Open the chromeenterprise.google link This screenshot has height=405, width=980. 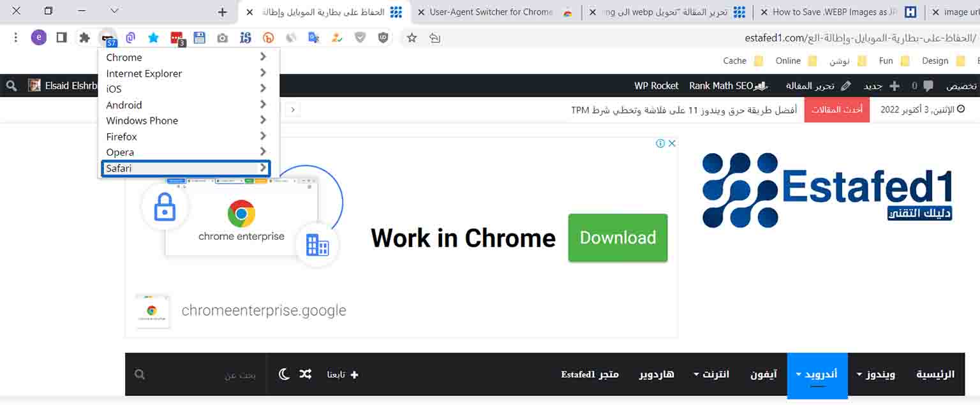[263, 311]
